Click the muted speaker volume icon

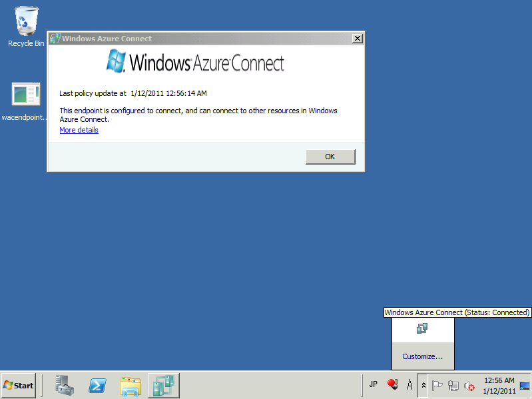point(469,386)
